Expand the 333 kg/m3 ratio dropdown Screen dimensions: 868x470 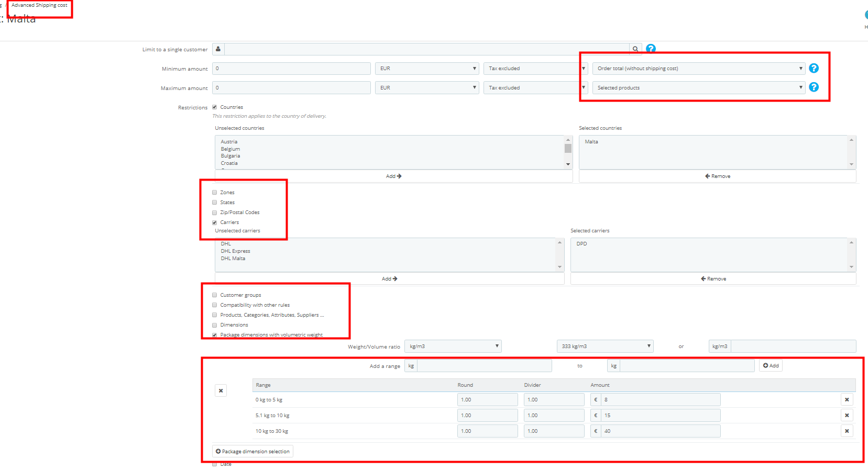coord(605,346)
